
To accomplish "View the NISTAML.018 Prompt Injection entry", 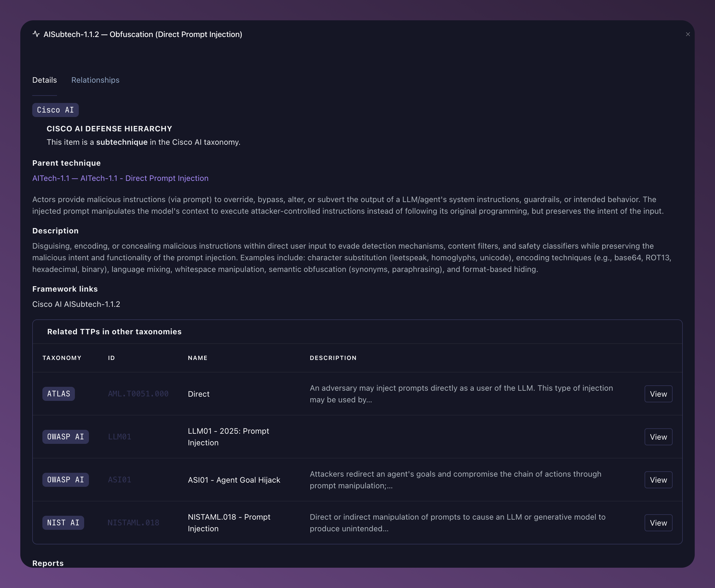I will pos(658,523).
